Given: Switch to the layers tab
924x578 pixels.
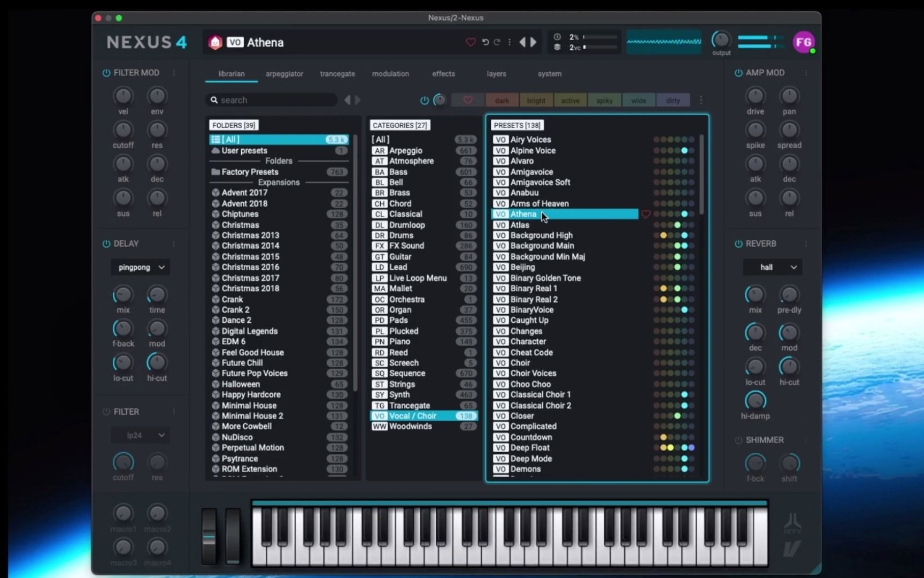Looking at the screenshot, I should pyautogui.click(x=496, y=74).
